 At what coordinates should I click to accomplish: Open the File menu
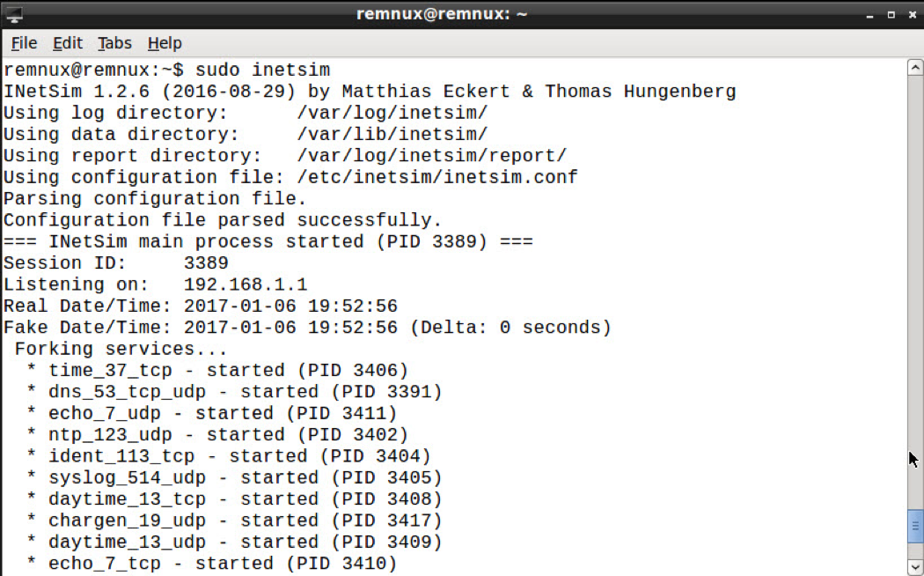click(24, 43)
